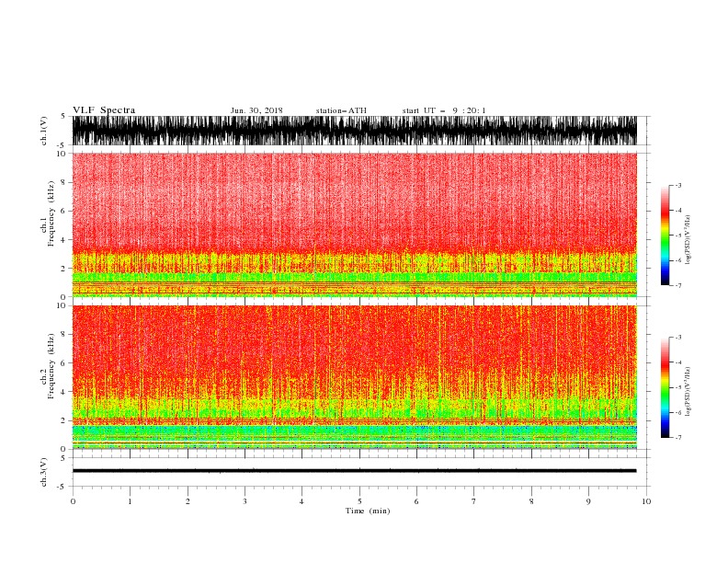The width and height of the screenshot is (728, 563).
Task: Click the "3" tick on the time axis
Action: pyautogui.click(x=245, y=501)
